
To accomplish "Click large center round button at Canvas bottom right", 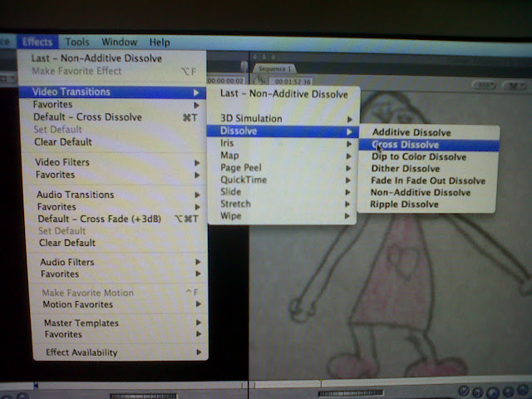I will [493, 393].
